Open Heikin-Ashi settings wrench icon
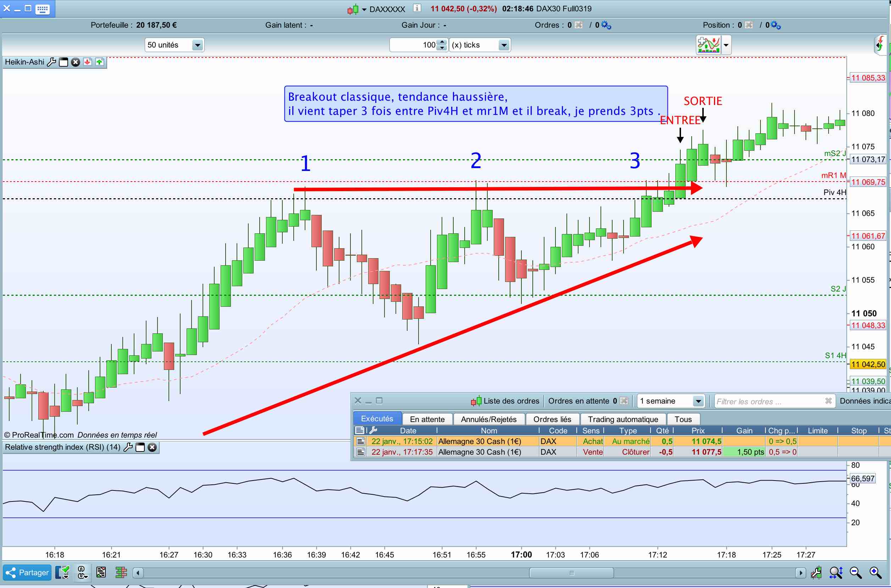The image size is (891, 588). (51, 62)
